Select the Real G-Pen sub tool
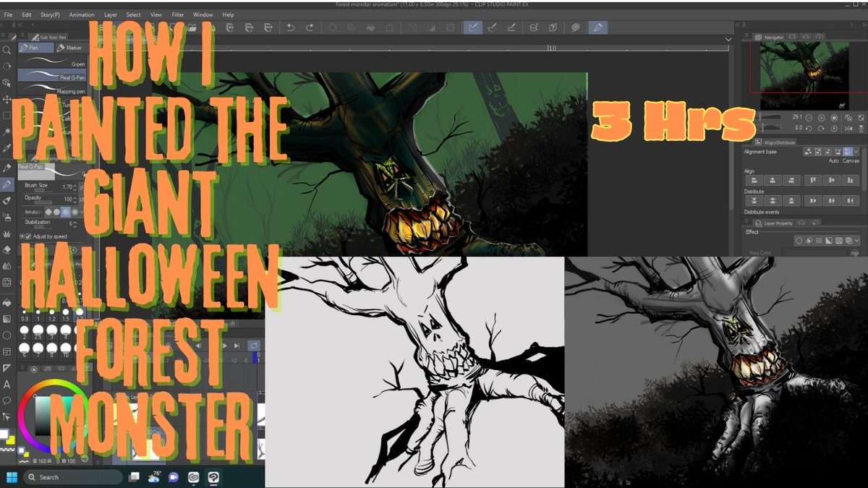Viewport: 868px width, 488px height. pos(52,76)
